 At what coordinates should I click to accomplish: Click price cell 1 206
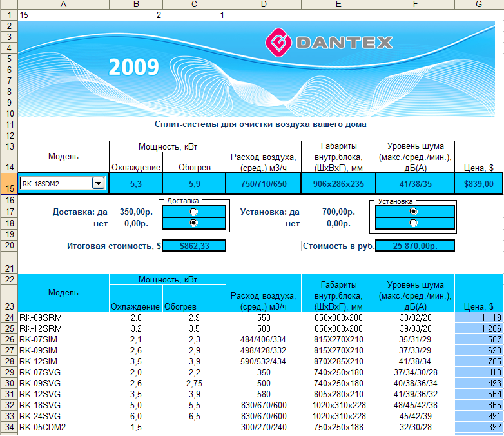(x=479, y=328)
